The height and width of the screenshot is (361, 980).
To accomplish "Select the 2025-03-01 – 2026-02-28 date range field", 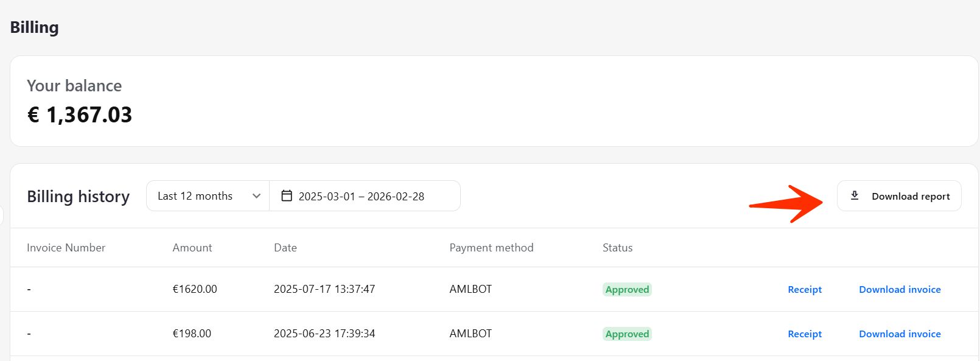I will point(362,196).
